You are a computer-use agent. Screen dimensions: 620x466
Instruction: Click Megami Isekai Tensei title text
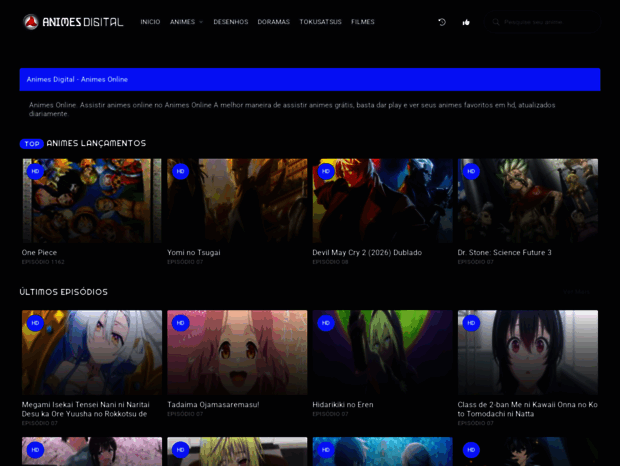86,409
